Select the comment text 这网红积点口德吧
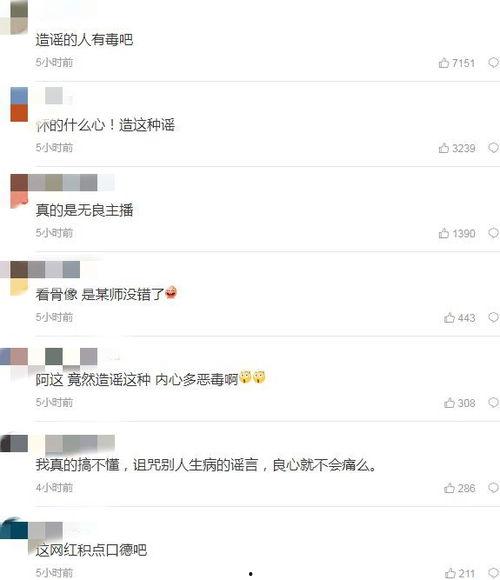 coord(91,550)
